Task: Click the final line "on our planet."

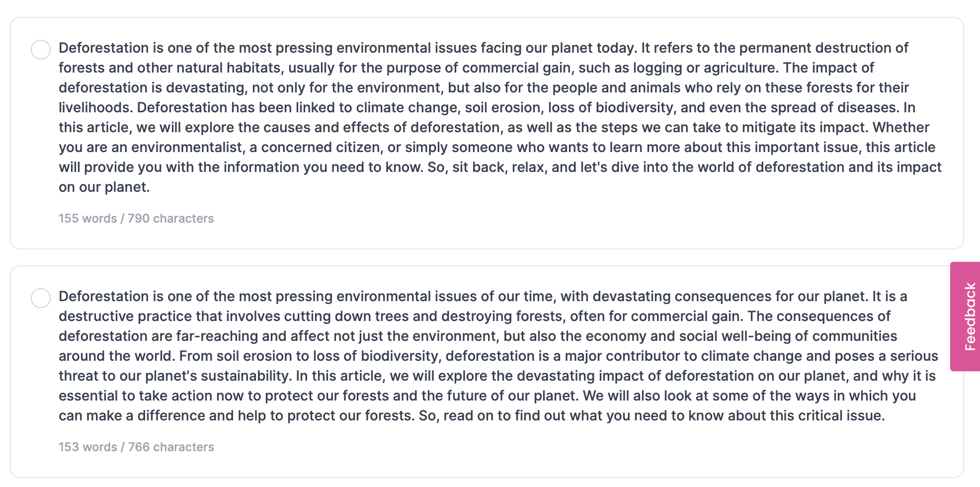Action: (104, 187)
